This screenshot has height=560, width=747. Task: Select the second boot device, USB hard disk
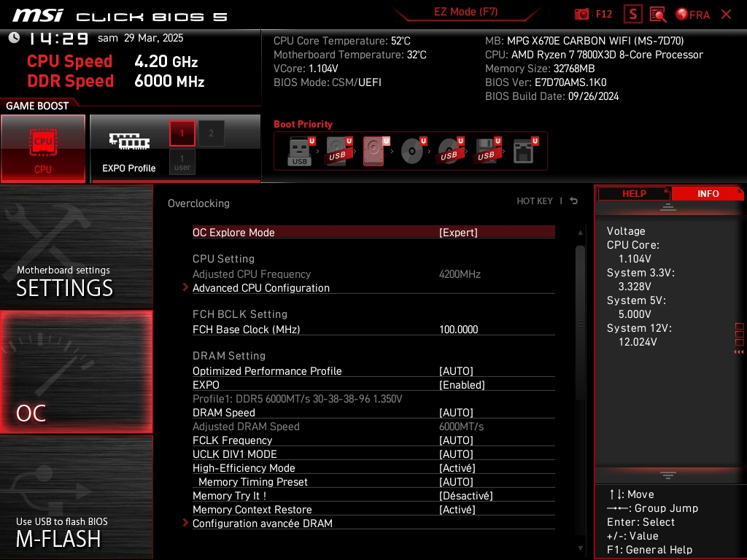338,152
